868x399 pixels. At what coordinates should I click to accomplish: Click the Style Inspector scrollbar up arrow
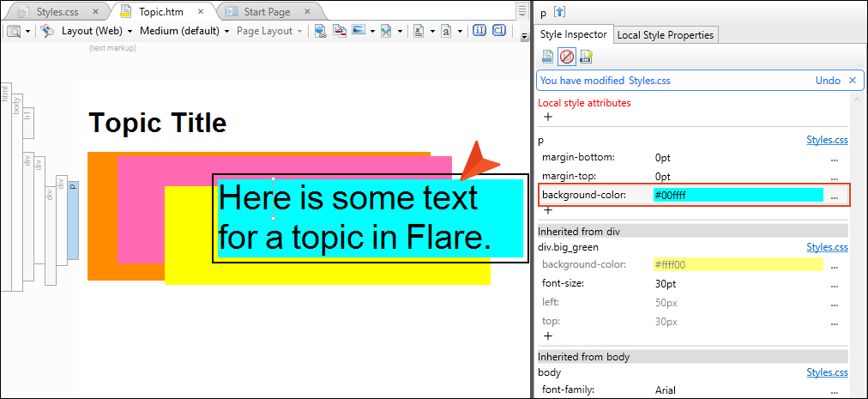[x=856, y=100]
